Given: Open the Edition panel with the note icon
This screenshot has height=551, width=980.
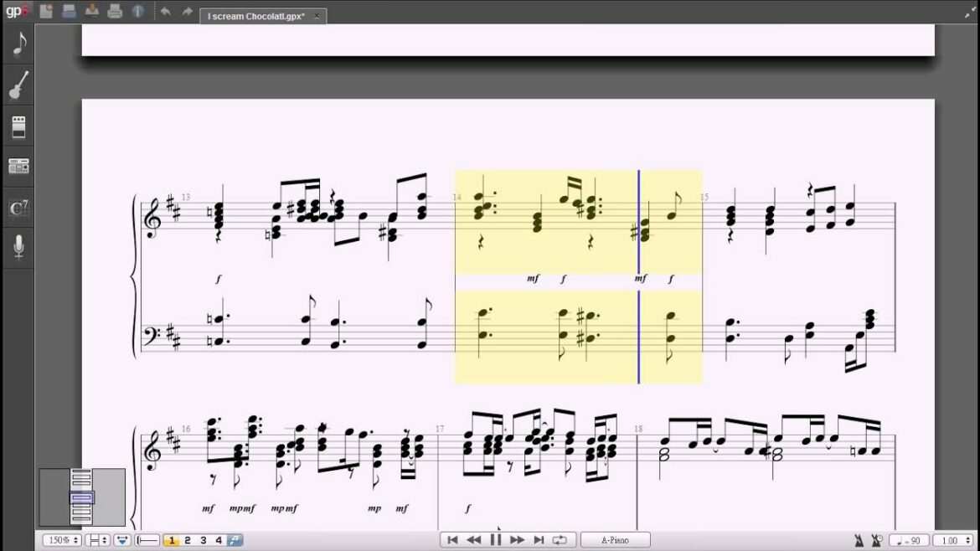Looking at the screenshot, I should (18, 44).
